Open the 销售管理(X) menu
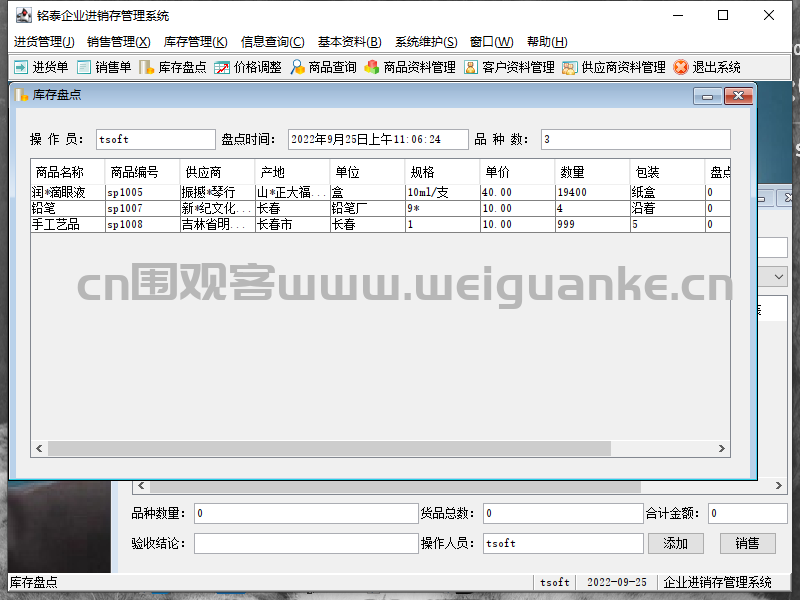This screenshot has height=600, width=800. click(x=118, y=42)
